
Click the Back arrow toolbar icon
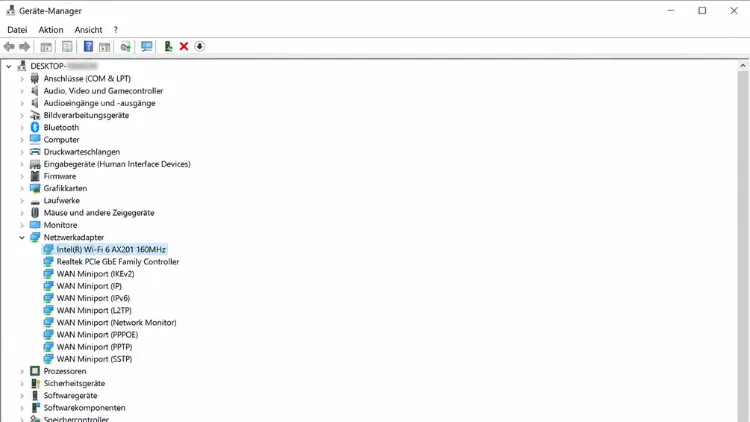pyautogui.click(x=9, y=46)
